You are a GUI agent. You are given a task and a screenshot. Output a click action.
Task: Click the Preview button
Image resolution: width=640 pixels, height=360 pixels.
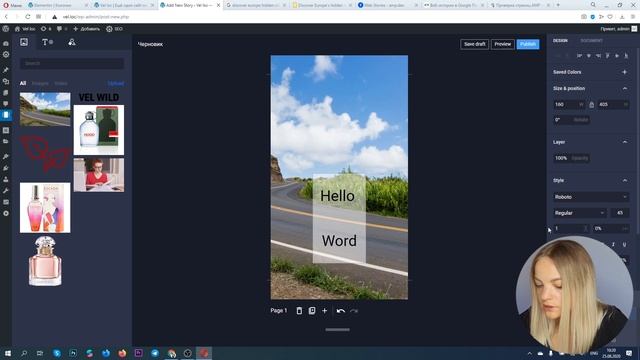coord(502,44)
